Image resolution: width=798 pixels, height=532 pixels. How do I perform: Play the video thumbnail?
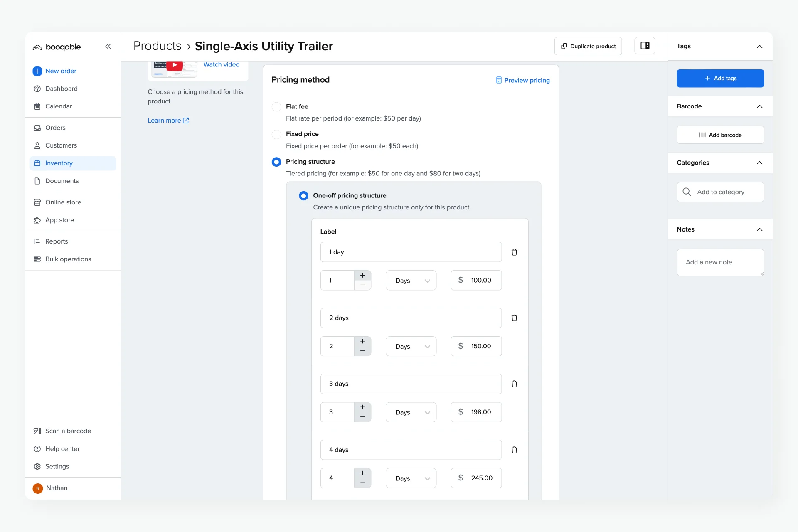[x=175, y=65]
